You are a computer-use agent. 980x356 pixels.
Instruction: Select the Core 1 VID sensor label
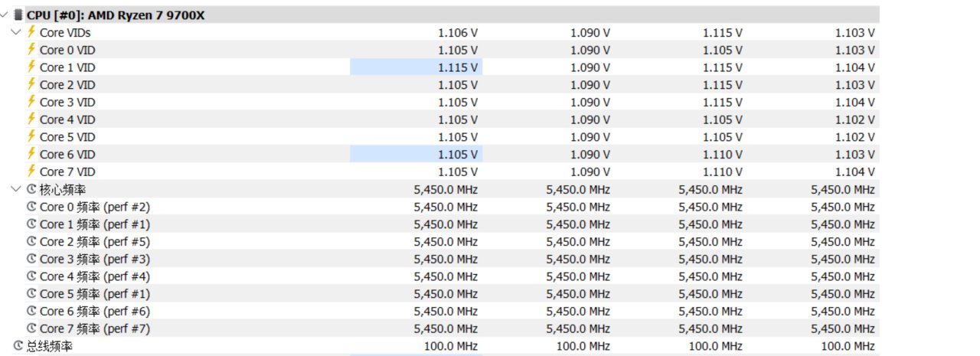[67, 67]
